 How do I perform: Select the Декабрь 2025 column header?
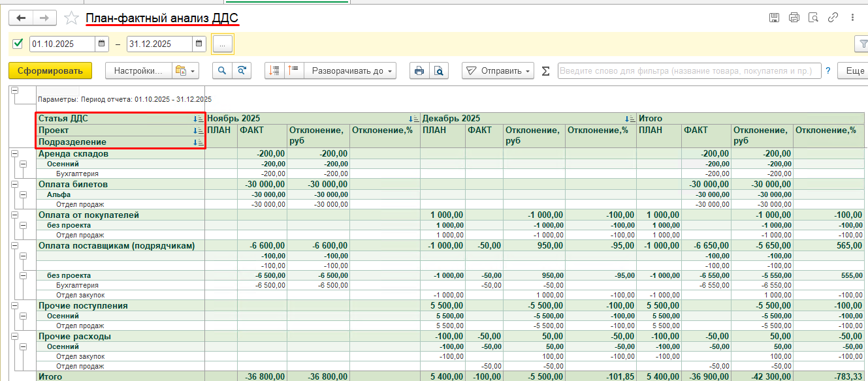coord(528,119)
